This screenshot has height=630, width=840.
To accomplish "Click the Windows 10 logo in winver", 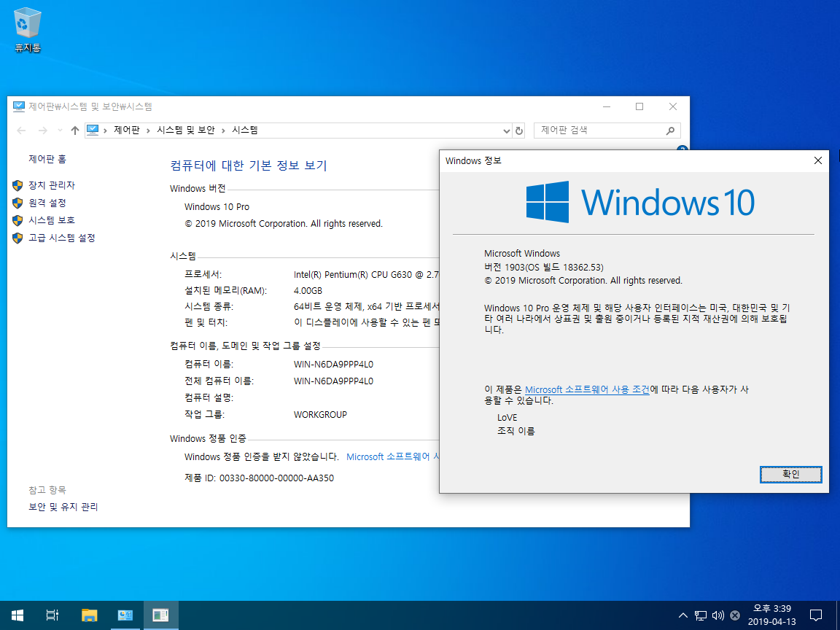I will click(x=640, y=202).
